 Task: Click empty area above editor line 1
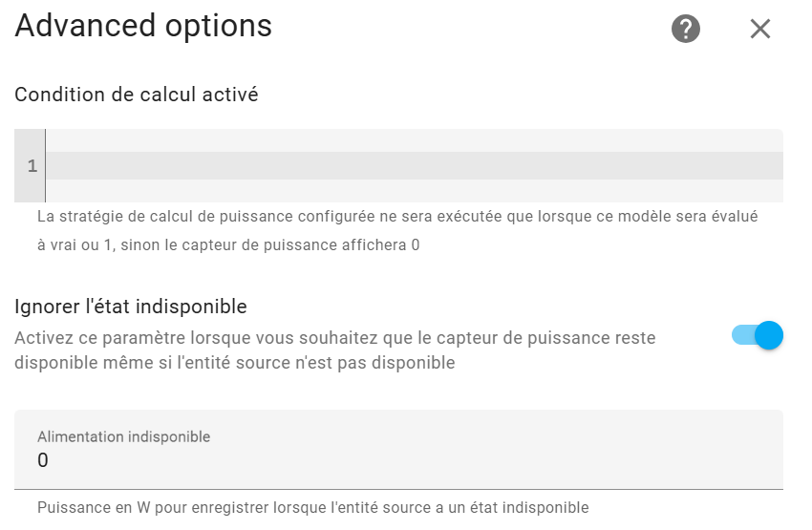(x=415, y=140)
